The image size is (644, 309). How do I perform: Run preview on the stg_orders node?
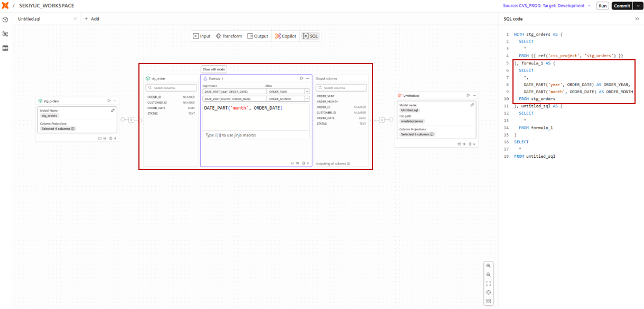point(109,101)
